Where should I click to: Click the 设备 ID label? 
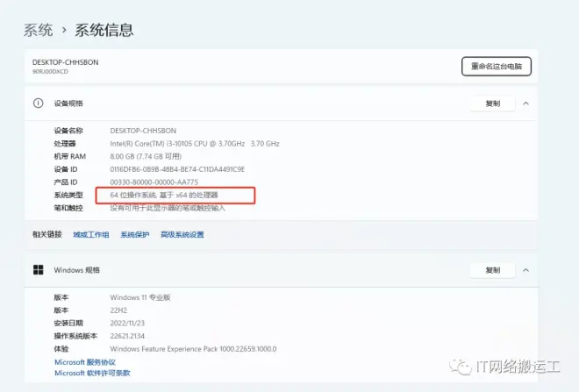66,169
